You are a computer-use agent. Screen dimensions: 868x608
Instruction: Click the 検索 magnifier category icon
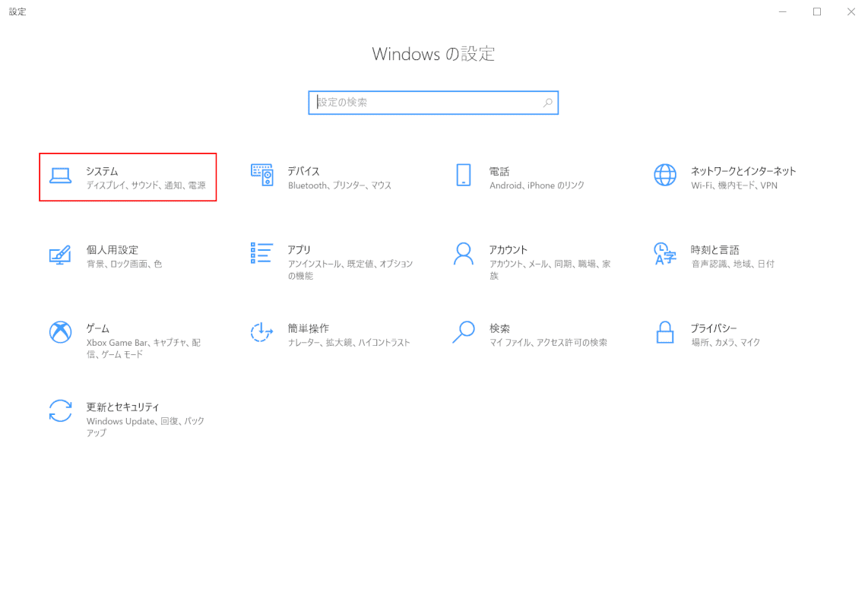coord(464,332)
